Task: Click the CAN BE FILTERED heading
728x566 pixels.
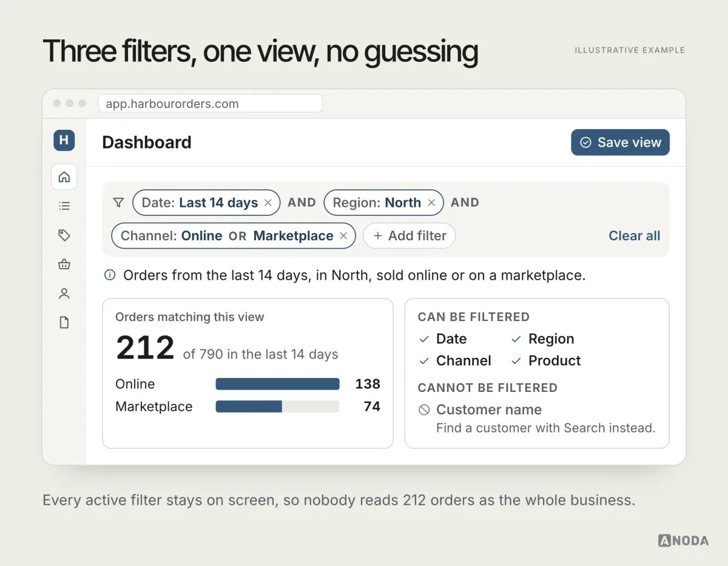Action: point(474,317)
